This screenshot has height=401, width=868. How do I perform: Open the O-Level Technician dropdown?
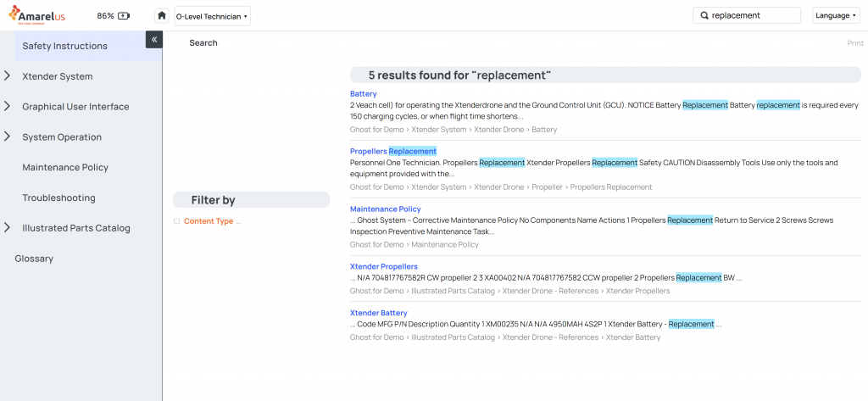coord(212,15)
